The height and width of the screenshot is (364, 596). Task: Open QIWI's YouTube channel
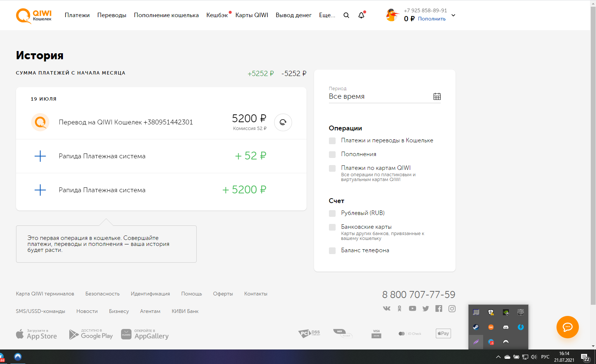click(412, 308)
